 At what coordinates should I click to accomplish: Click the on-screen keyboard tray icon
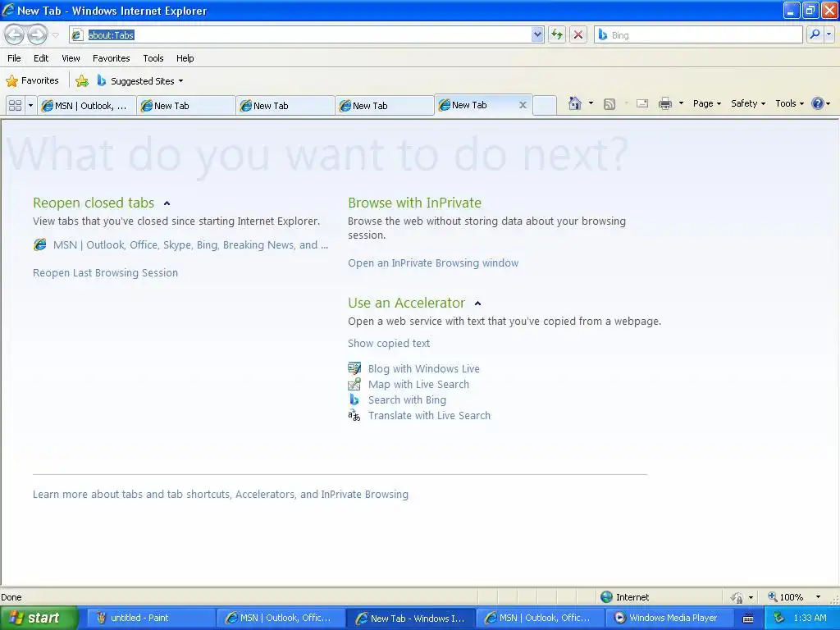click(x=748, y=619)
